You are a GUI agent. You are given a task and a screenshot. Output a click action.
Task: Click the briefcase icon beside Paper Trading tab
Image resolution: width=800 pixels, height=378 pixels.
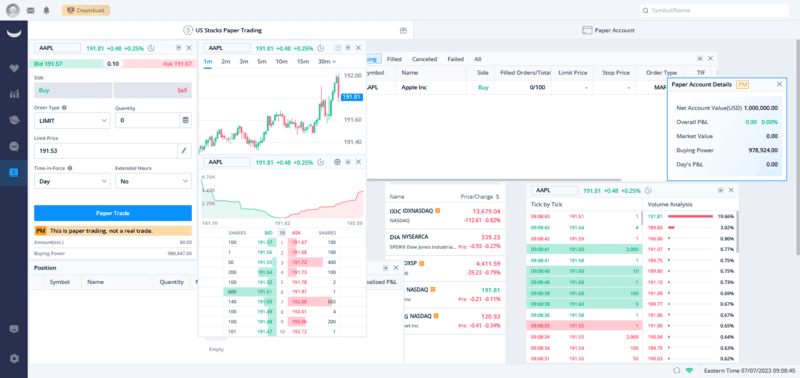click(x=403, y=31)
